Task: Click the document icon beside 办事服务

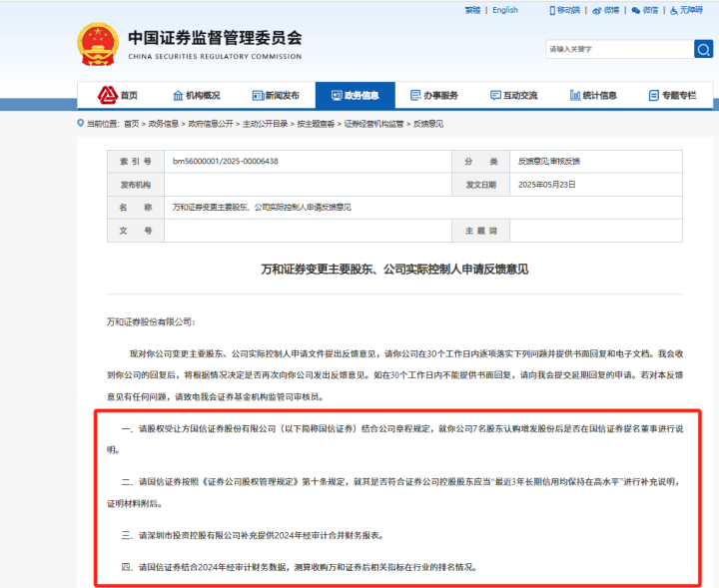Action: coord(415,95)
